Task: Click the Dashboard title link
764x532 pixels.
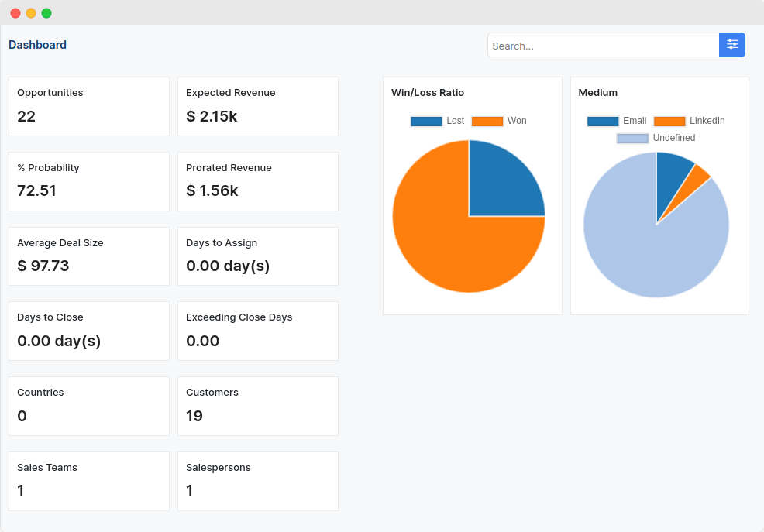Action: (37, 45)
